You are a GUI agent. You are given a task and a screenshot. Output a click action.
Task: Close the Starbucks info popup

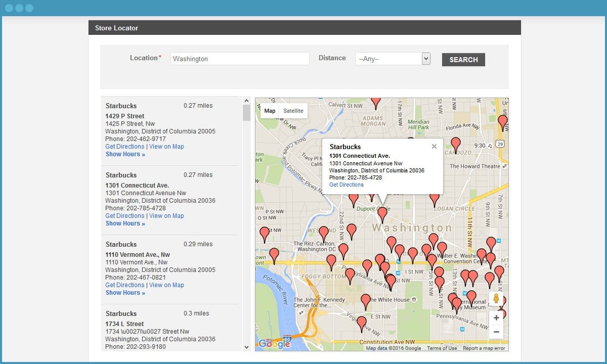point(434,147)
